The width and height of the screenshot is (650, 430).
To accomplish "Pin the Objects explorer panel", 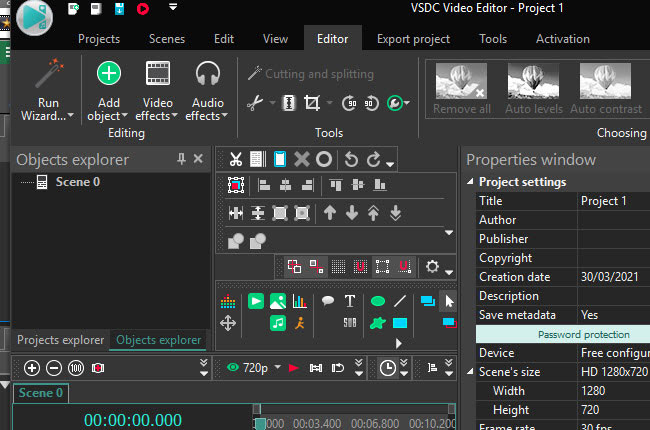I will 181,159.
